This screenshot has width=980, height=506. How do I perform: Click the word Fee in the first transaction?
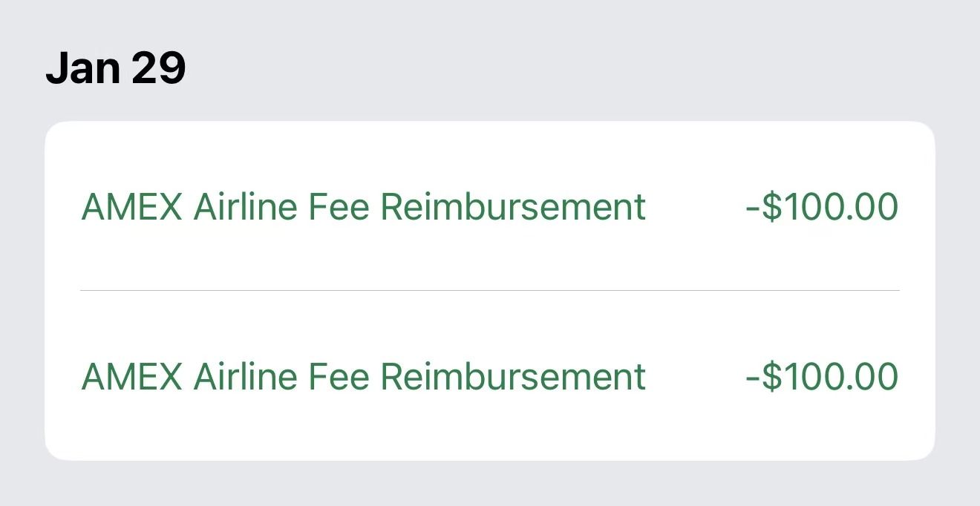(338, 206)
